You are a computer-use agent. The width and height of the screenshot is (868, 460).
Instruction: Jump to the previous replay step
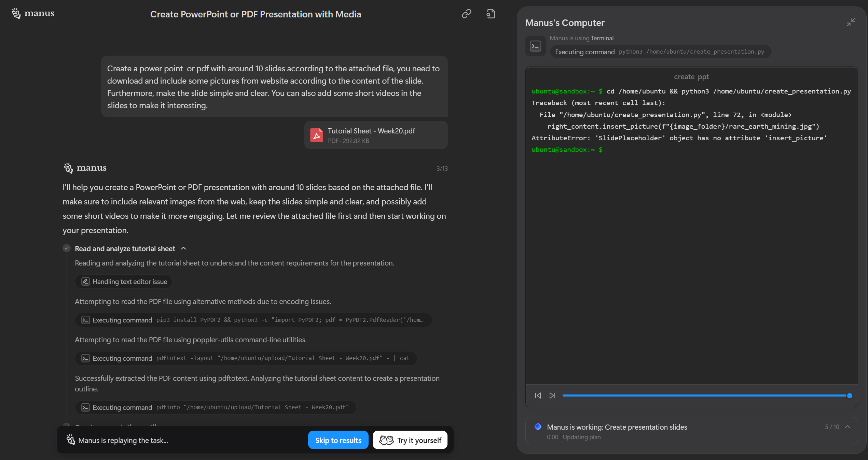538,396
